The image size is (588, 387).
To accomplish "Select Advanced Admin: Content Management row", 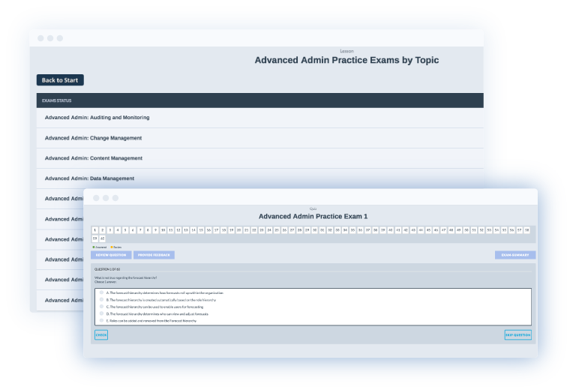I will point(94,158).
